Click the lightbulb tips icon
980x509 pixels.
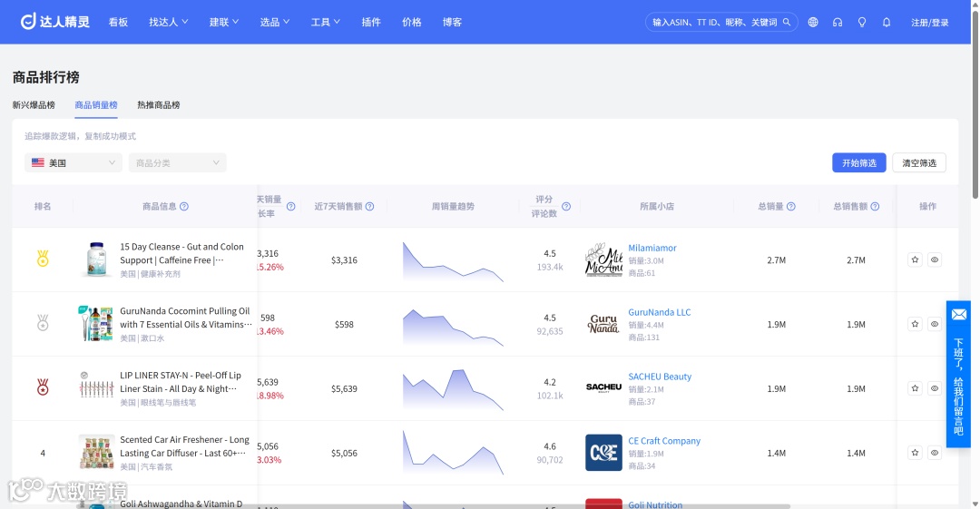pyautogui.click(x=862, y=22)
